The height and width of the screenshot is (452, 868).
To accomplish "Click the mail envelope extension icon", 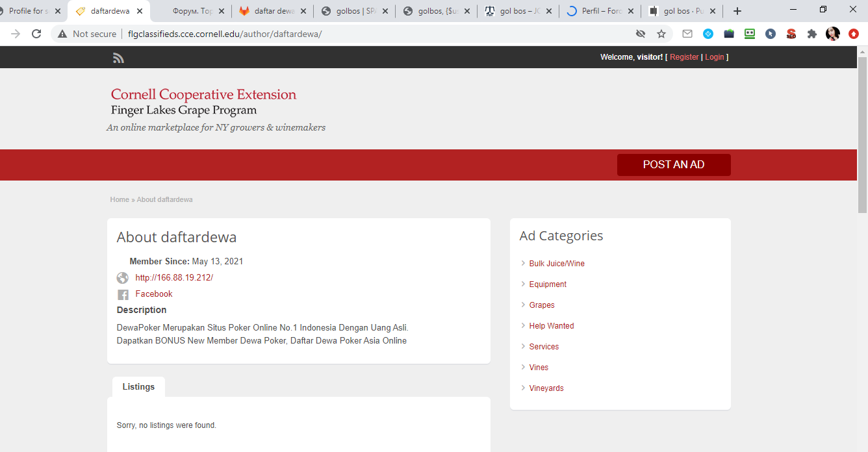I will (687, 34).
